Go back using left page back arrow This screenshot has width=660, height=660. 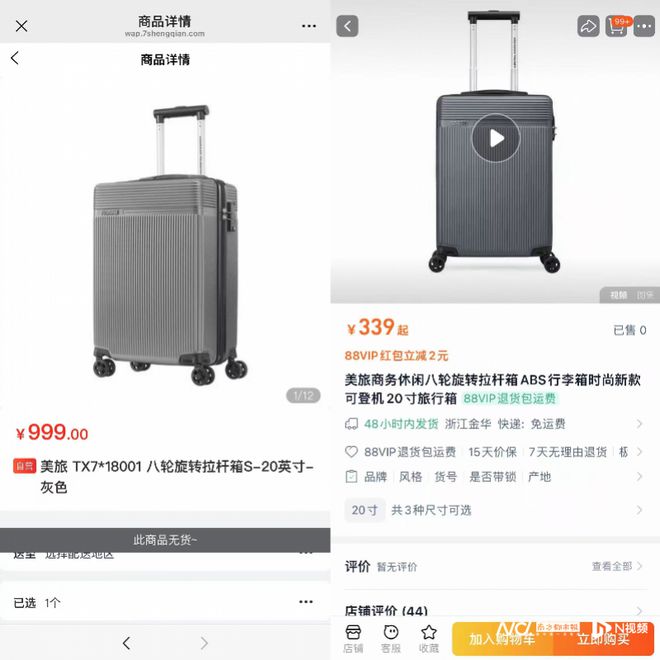[x=15, y=58]
